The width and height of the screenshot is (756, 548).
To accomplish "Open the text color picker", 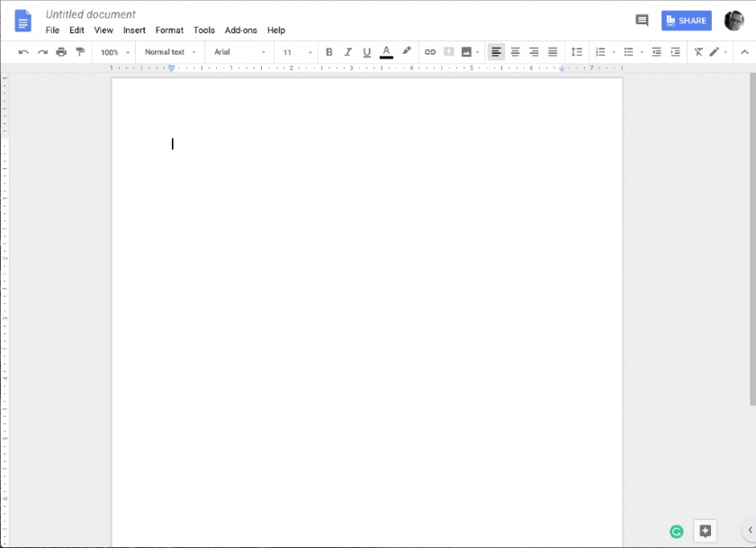I will click(x=386, y=52).
